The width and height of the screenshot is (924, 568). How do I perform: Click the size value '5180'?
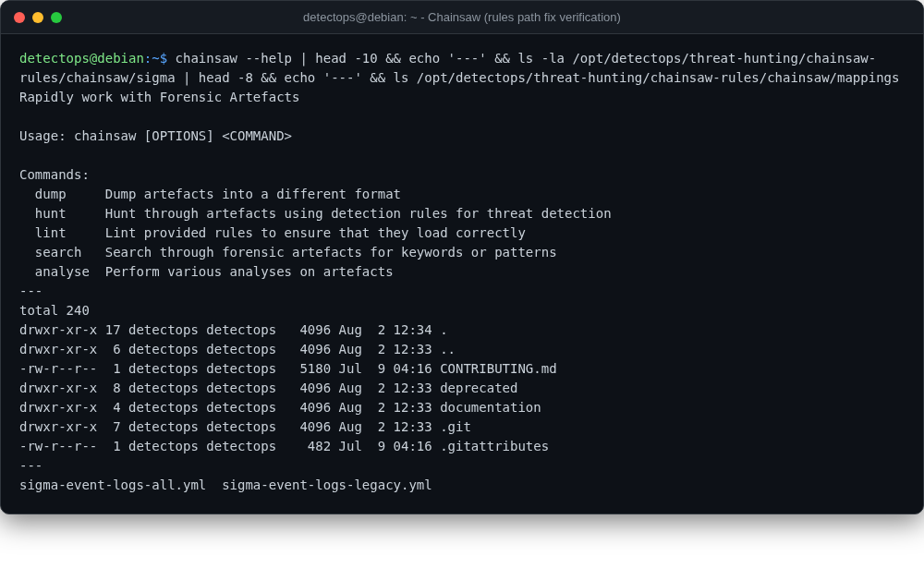(315, 369)
